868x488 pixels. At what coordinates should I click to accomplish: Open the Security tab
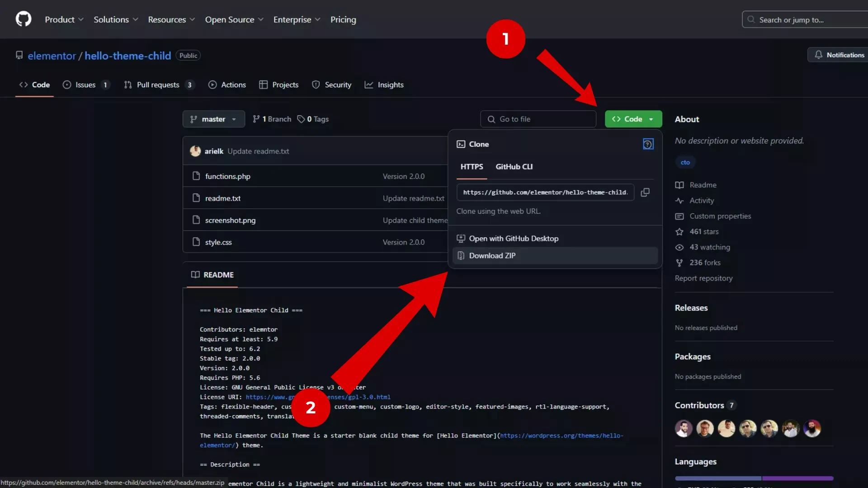click(x=331, y=84)
